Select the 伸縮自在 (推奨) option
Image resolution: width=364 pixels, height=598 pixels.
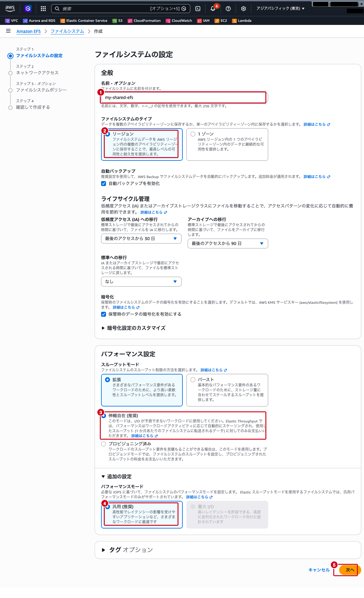(104, 416)
